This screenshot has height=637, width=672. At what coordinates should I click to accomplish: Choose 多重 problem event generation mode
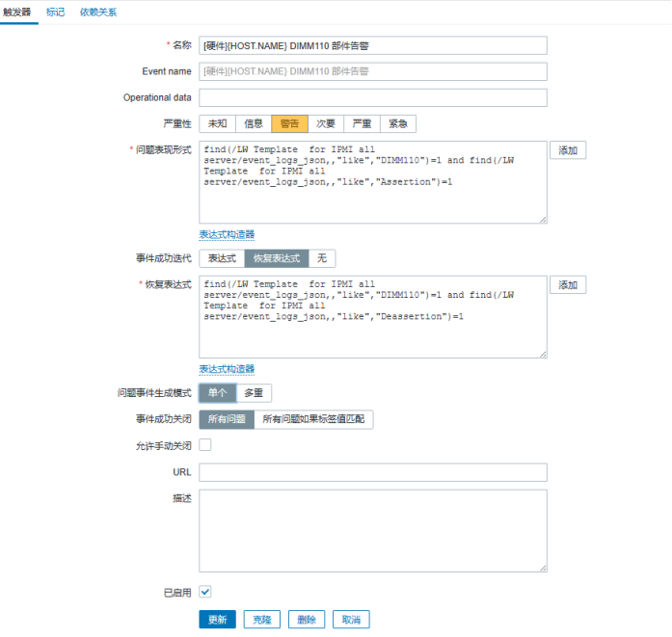click(x=254, y=393)
